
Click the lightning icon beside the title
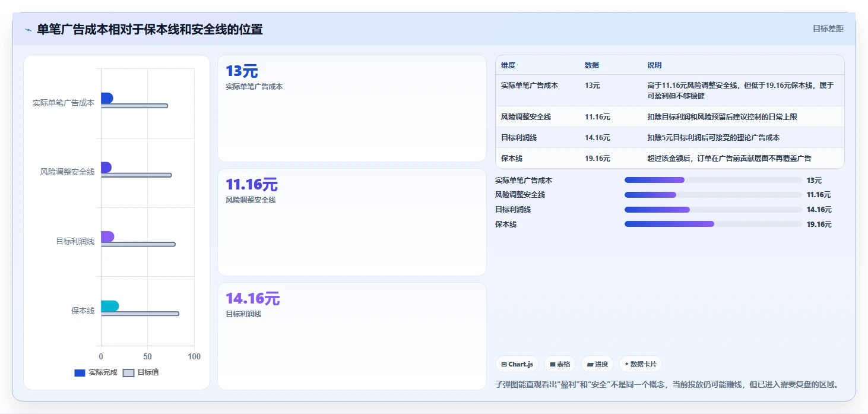click(28, 30)
